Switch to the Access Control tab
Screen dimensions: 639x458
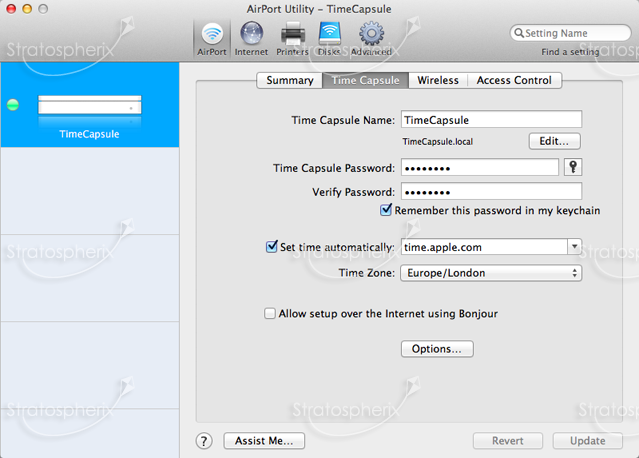click(514, 80)
